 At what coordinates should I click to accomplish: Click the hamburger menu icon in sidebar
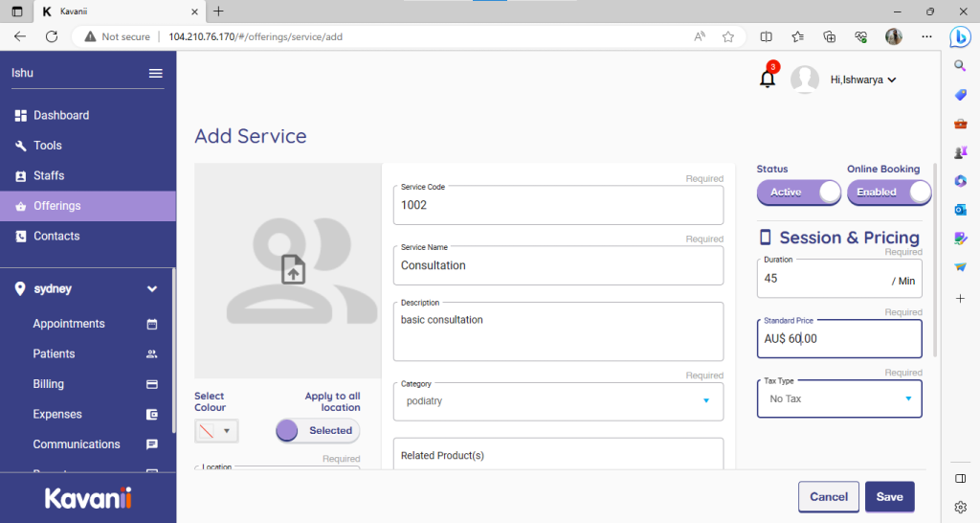pos(155,74)
